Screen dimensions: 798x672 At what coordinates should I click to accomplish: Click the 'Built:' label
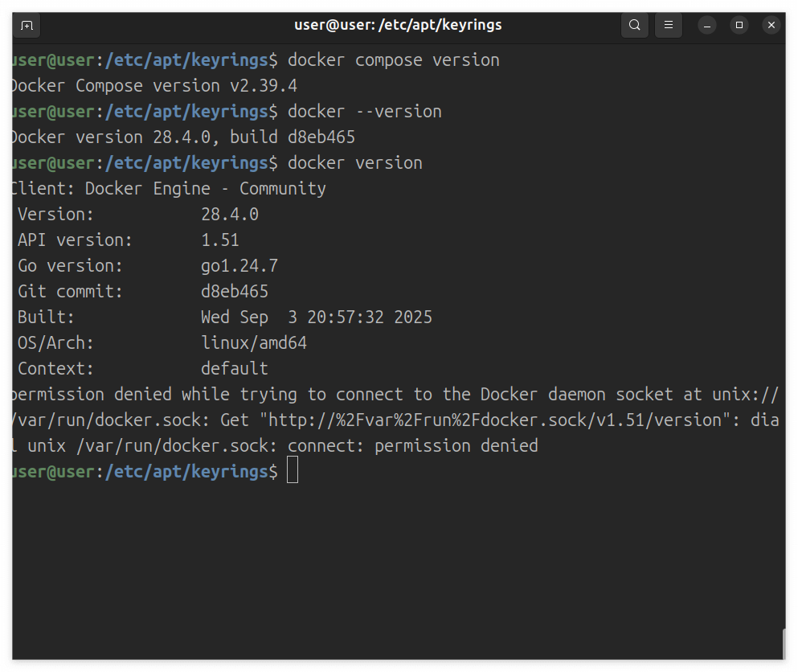click(x=46, y=318)
